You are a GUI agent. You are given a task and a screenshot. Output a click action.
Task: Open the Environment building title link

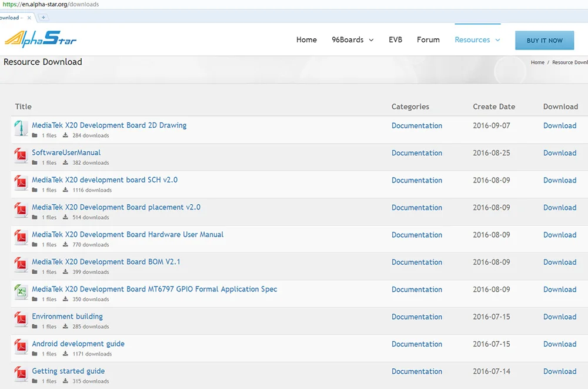tap(67, 317)
